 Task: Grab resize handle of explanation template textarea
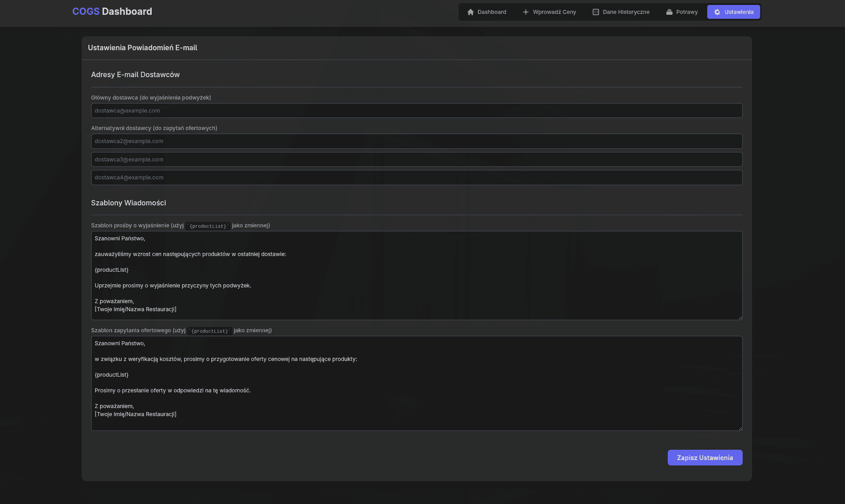(740, 317)
